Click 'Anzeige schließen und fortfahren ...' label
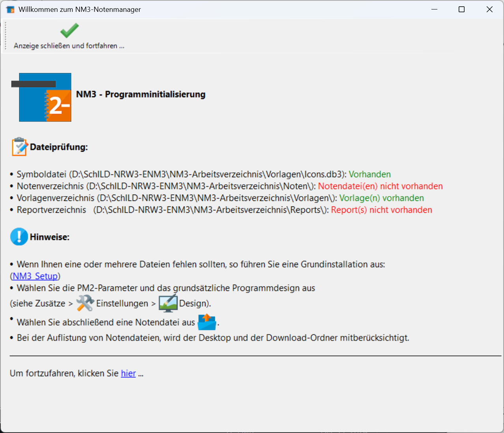The width and height of the screenshot is (504, 433). pyautogui.click(x=69, y=46)
